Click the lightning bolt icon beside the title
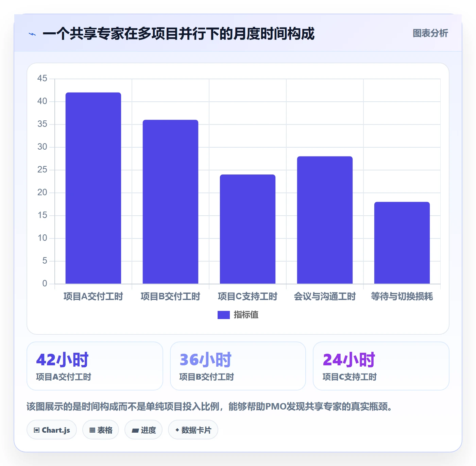The image size is (476, 466). pyautogui.click(x=32, y=34)
